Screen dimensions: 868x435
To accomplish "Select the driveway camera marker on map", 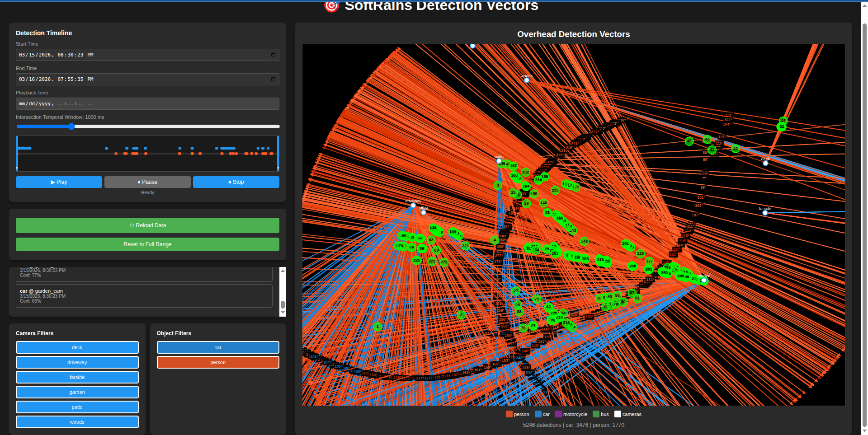I will click(x=413, y=206).
